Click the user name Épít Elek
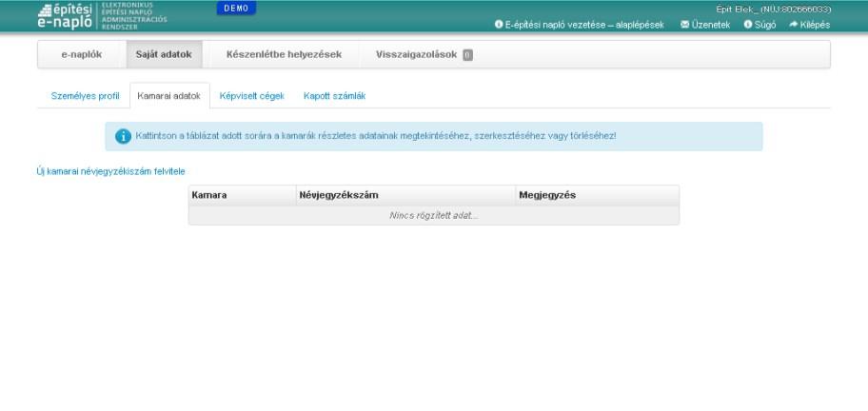This screenshot has width=868, height=411. pos(774,10)
